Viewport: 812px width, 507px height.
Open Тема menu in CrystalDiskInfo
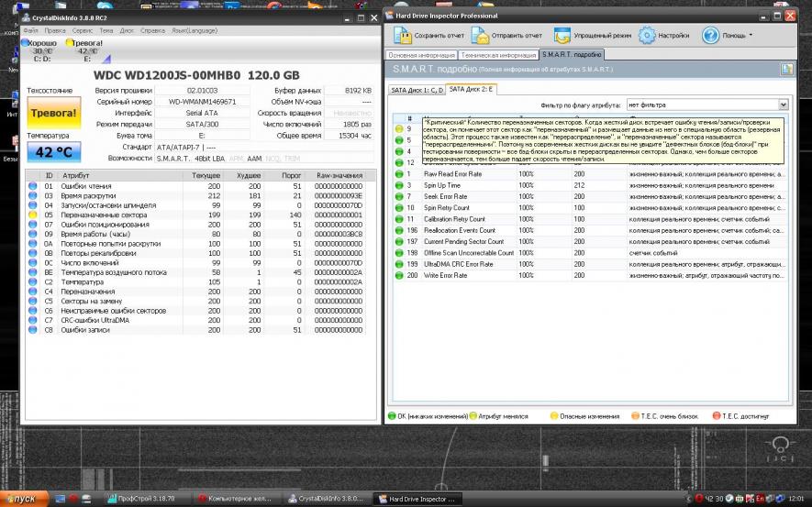click(106, 30)
